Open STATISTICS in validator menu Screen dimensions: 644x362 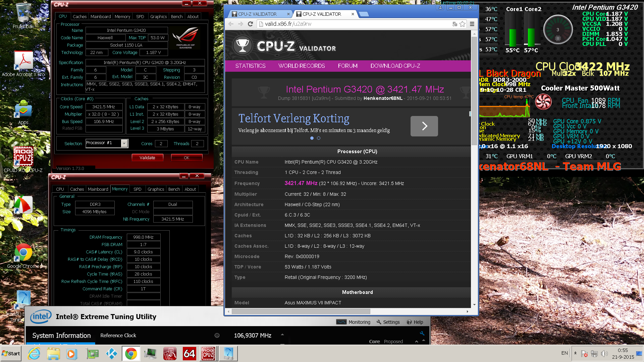coord(250,66)
